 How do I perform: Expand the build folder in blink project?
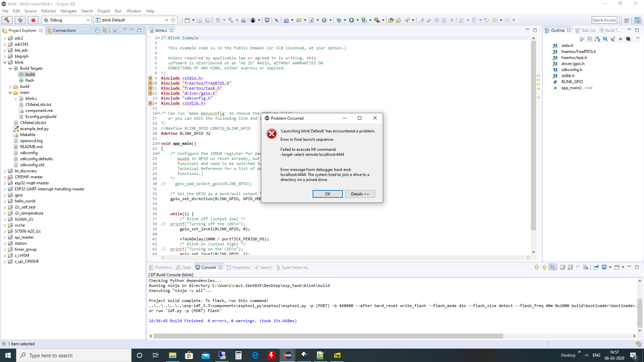(x=10, y=86)
